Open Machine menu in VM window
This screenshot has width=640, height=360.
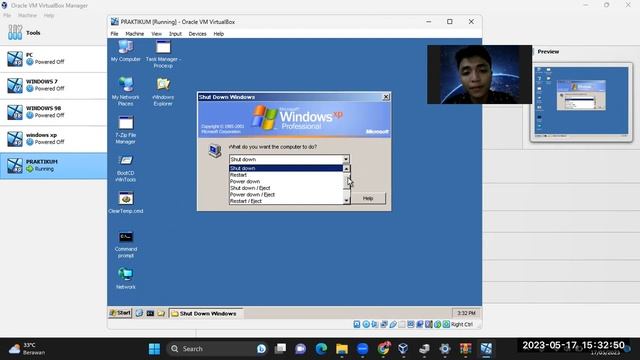click(135, 34)
